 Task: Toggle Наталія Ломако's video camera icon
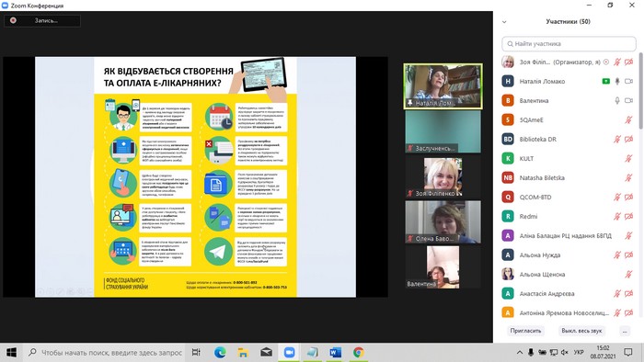point(628,81)
